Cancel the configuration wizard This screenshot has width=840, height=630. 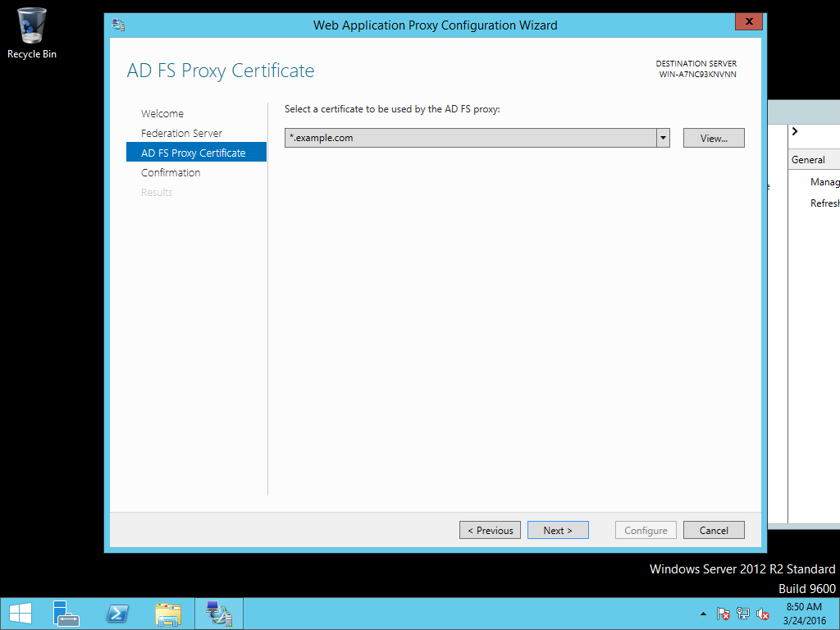(x=714, y=530)
